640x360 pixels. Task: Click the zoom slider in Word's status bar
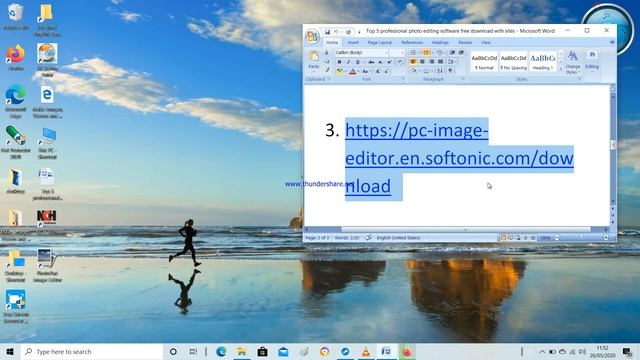pyautogui.click(x=581, y=238)
